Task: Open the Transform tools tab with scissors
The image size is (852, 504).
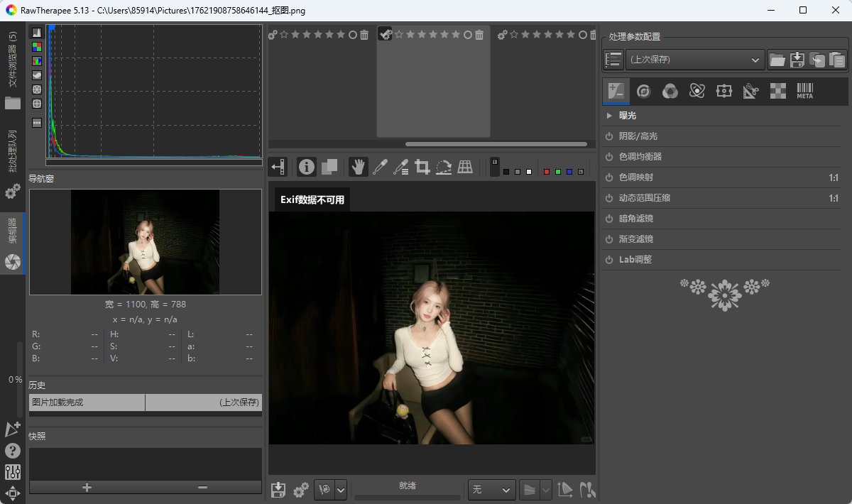Action: [x=751, y=91]
